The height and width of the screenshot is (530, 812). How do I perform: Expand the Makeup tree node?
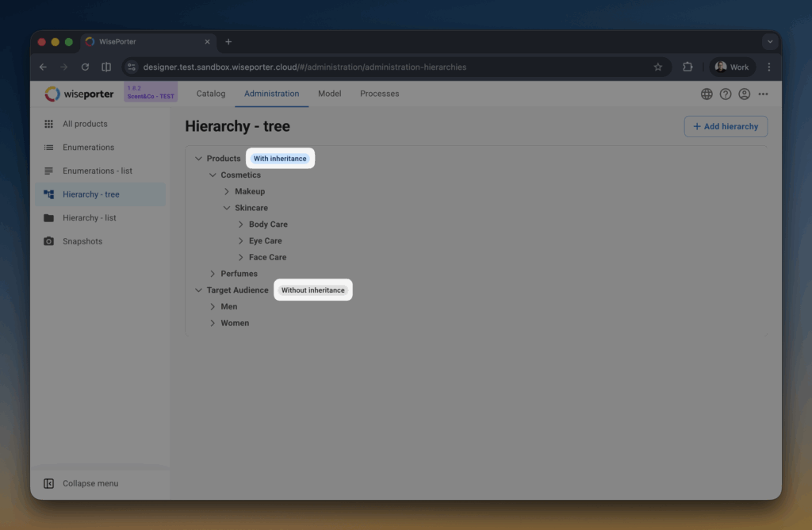(x=227, y=192)
